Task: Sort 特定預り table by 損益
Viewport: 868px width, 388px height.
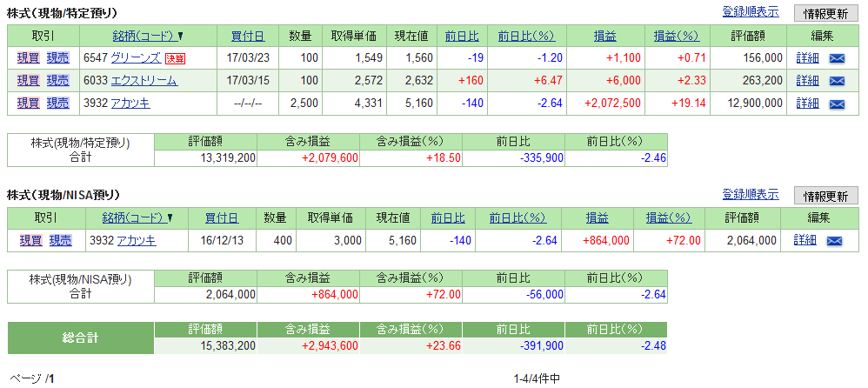Action: 605,37
